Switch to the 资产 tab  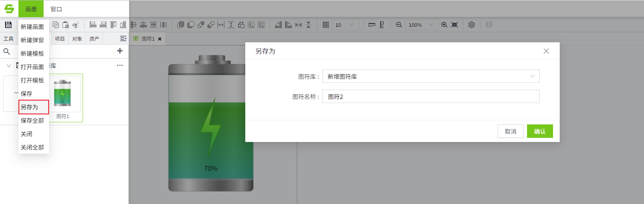click(x=94, y=39)
